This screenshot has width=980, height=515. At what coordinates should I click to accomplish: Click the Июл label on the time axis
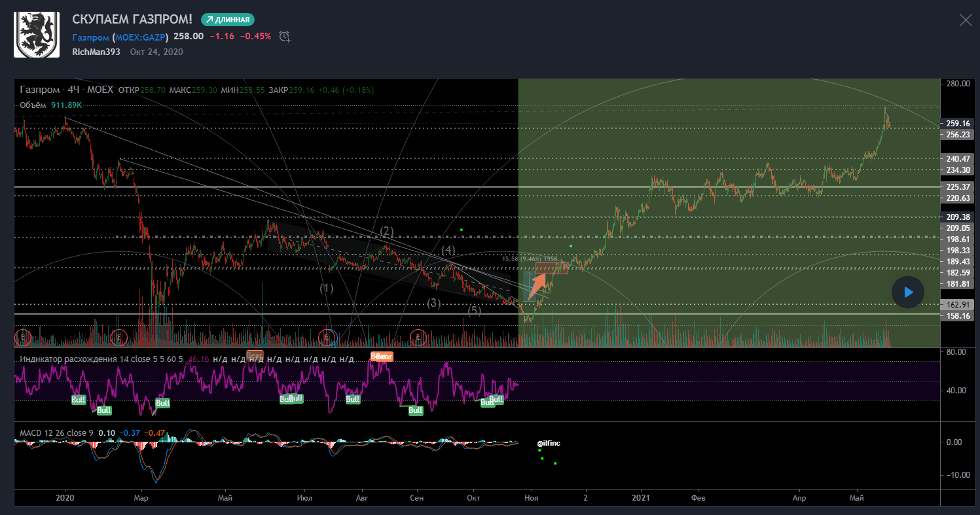click(x=304, y=498)
